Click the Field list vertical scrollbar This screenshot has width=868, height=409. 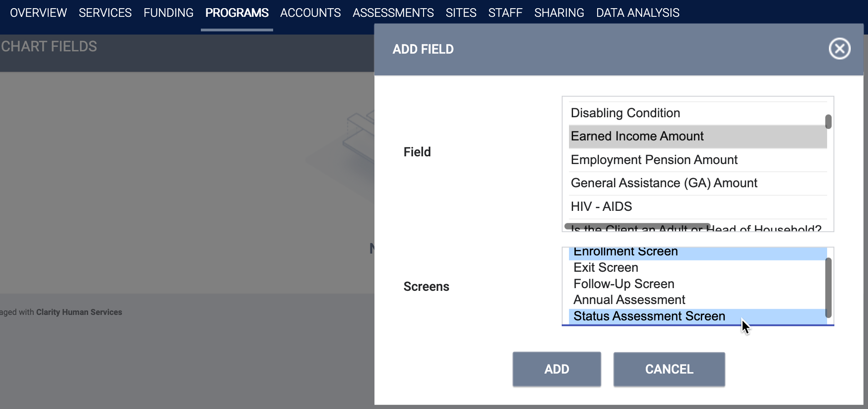[x=828, y=122]
